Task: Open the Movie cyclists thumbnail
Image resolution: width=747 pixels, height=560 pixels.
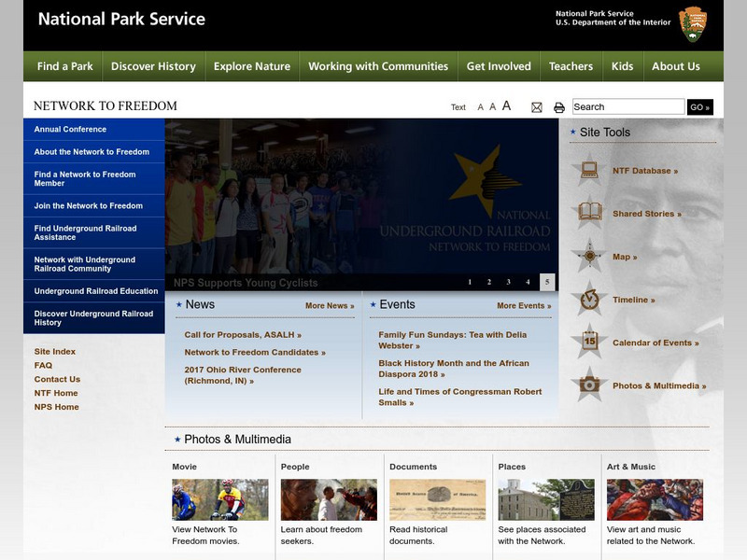Action: pos(220,499)
